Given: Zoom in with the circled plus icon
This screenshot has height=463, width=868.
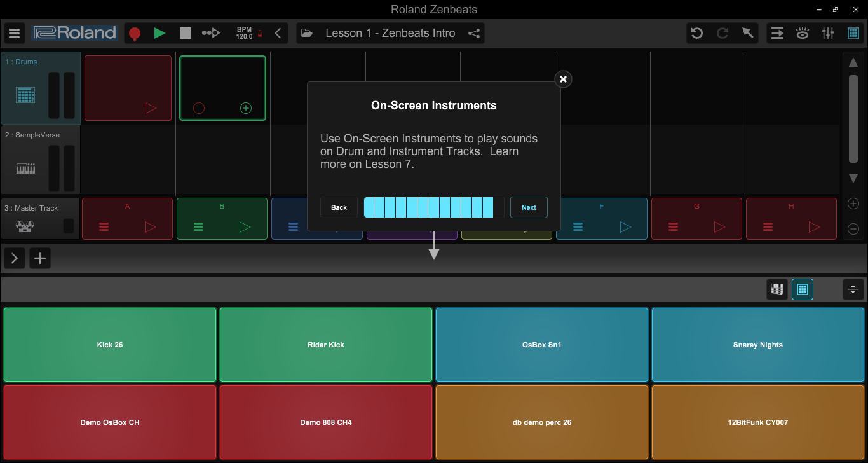Looking at the screenshot, I should point(853,204).
